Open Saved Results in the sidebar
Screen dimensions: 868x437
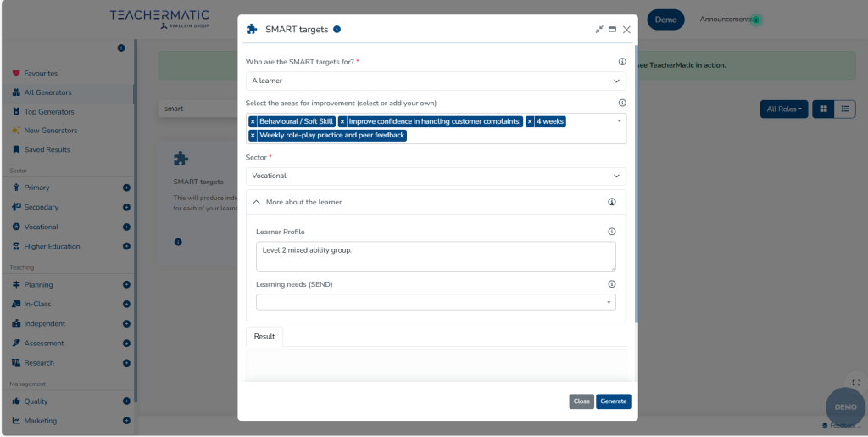point(47,149)
